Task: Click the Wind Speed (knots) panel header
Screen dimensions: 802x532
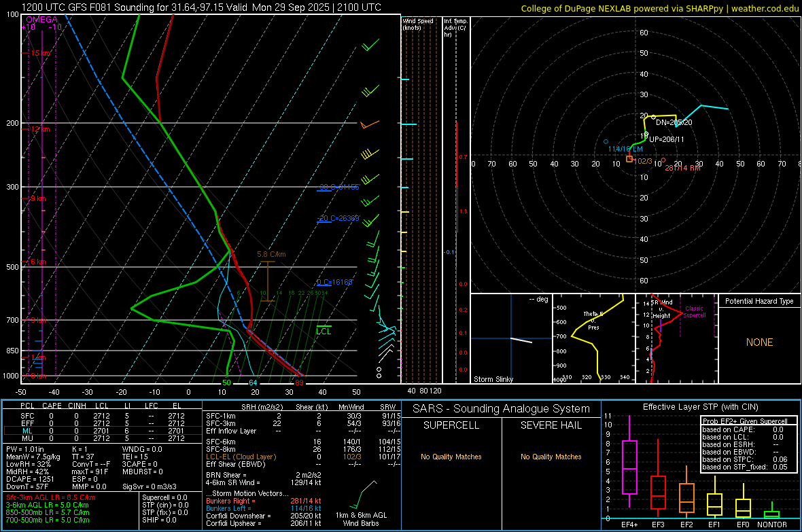Action: (x=418, y=24)
